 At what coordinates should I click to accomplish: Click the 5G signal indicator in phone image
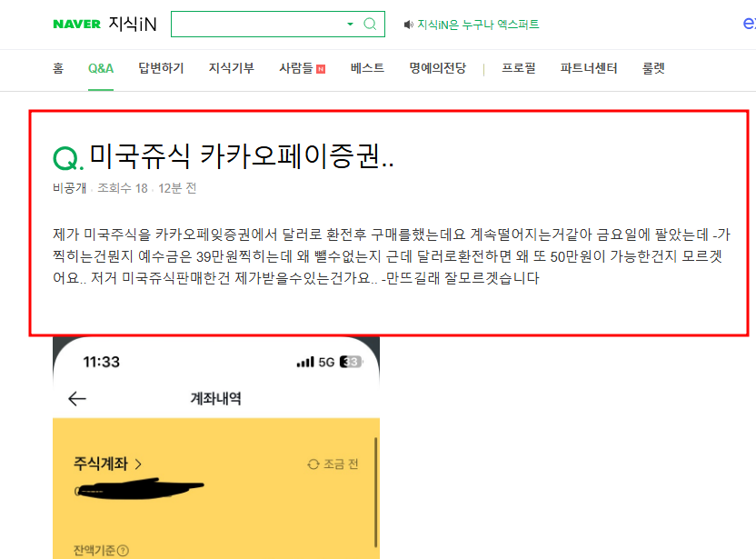(326, 363)
